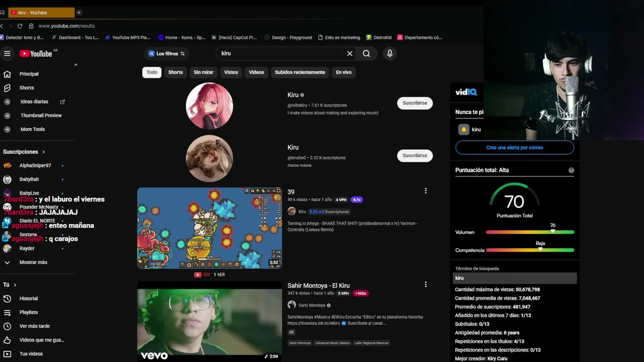The image size is (644, 362).
Task: Expand Suscripciones section arrow
Action: click(44, 152)
